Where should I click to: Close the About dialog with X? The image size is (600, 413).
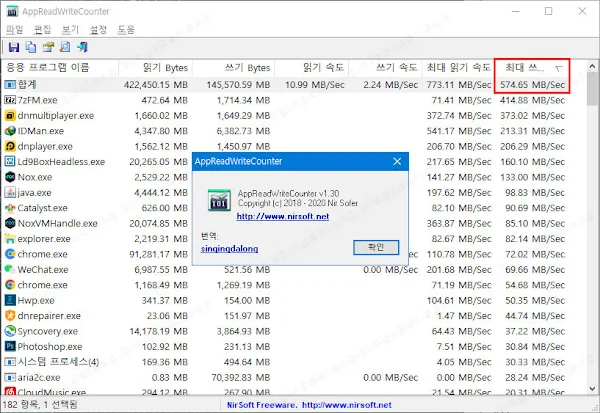(x=397, y=162)
